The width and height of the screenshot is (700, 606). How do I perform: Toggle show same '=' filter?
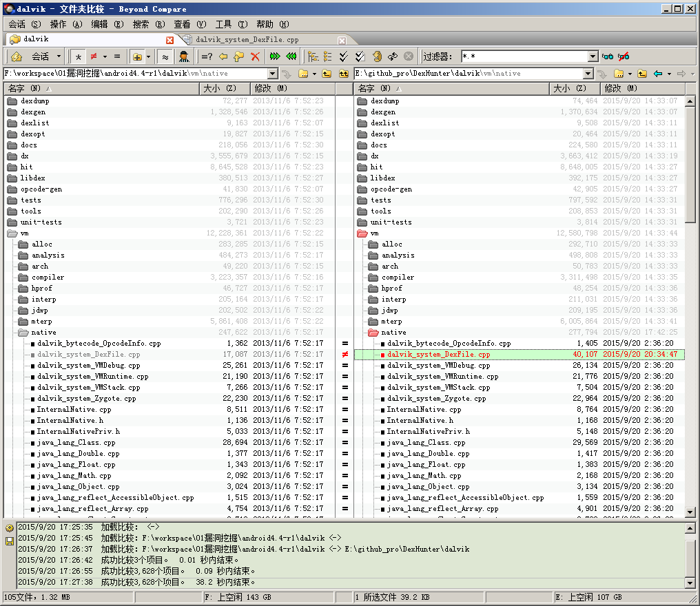(116, 56)
